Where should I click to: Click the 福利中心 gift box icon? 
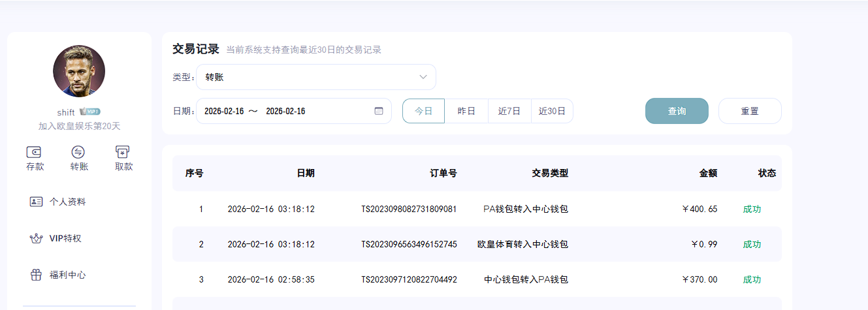[36, 275]
